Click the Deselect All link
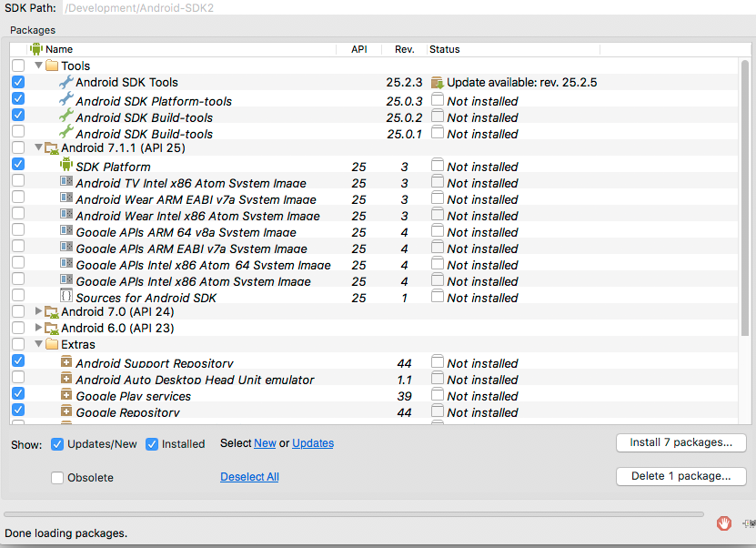The height and width of the screenshot is (548, 756). (x=249, y=477)
